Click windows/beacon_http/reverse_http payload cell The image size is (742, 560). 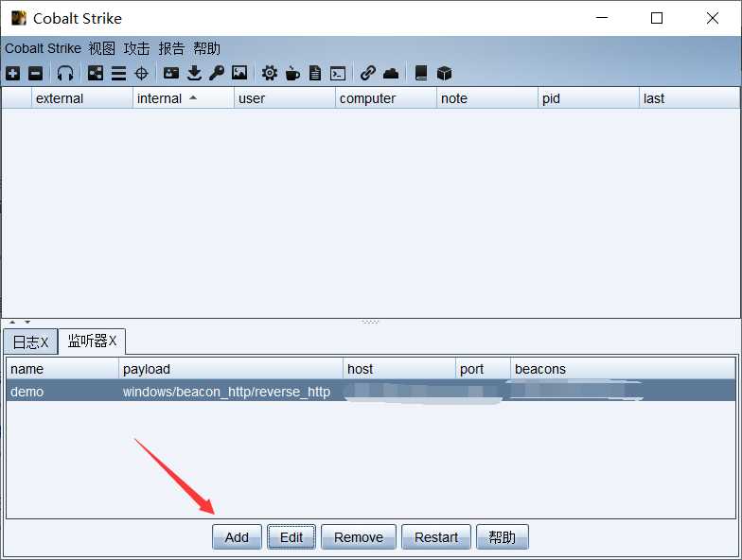227,392
